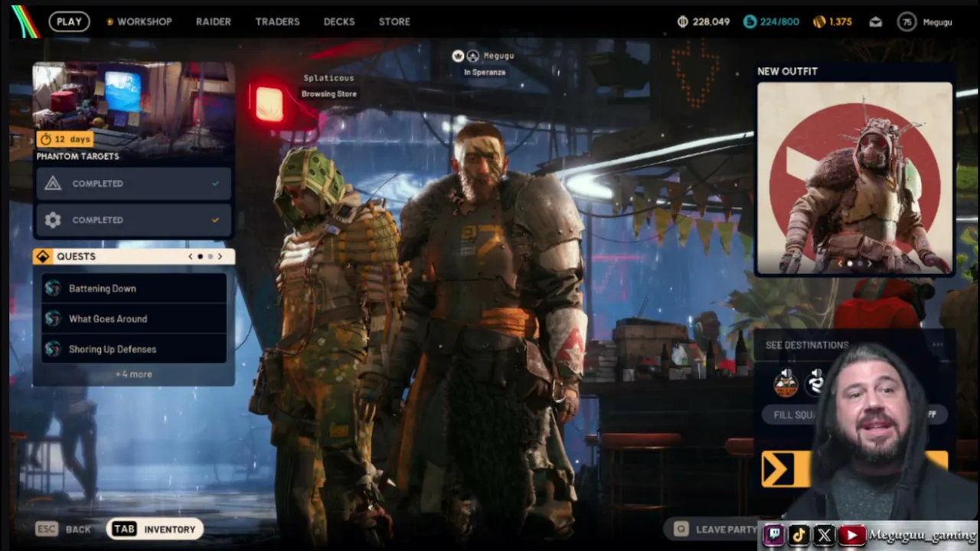This screenshot has height=551, width=980.
Task: Click the Twitch icon in stream overlay
Action: tap(773, 535)
